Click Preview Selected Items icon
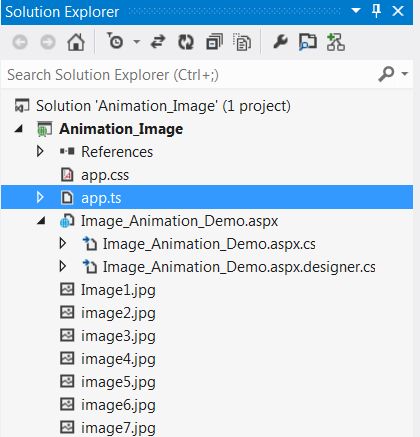The height and width of the screenshot is (437, 420). click(307, 42)
